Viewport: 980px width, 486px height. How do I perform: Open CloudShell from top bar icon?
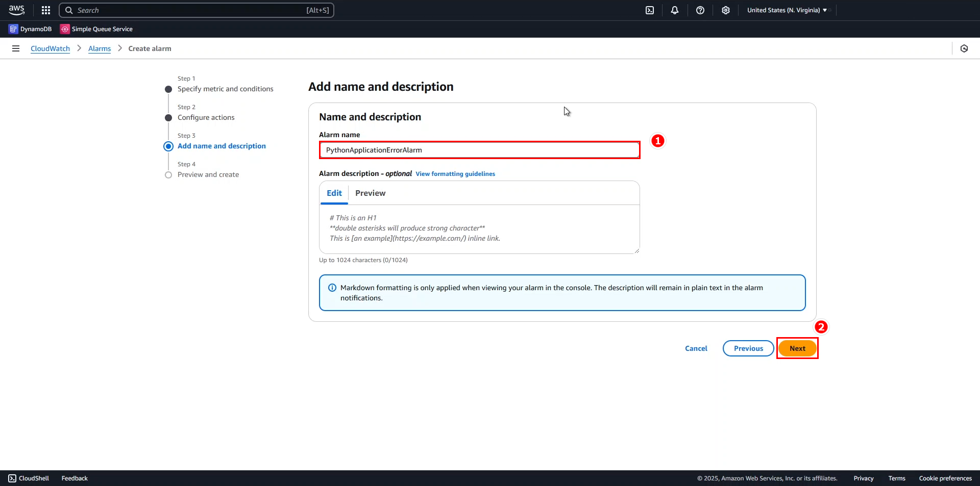pyautogui.click(x=650, y=10)
